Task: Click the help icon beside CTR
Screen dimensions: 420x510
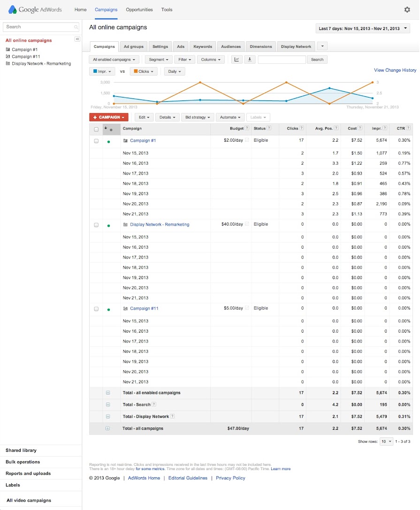Action: (x=409, y=129)
